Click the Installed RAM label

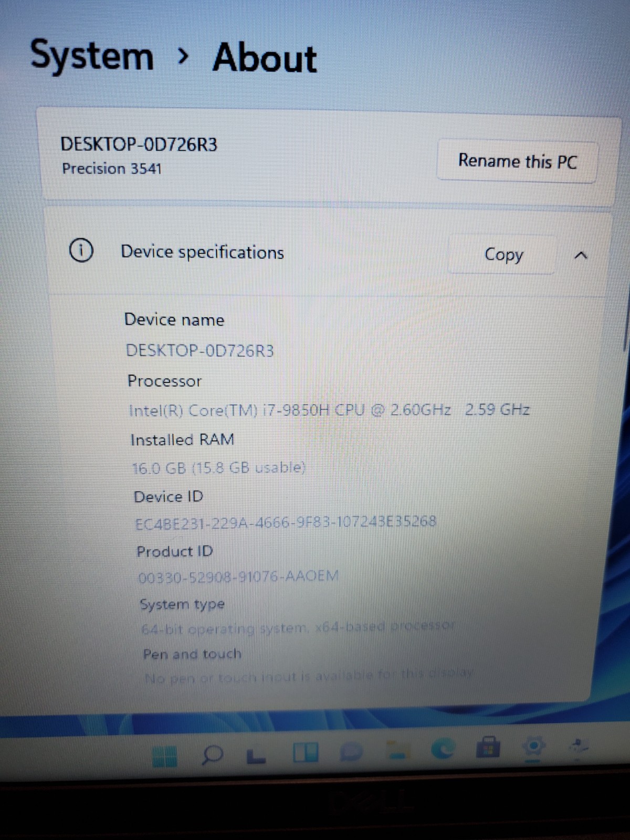click(182, 439)
